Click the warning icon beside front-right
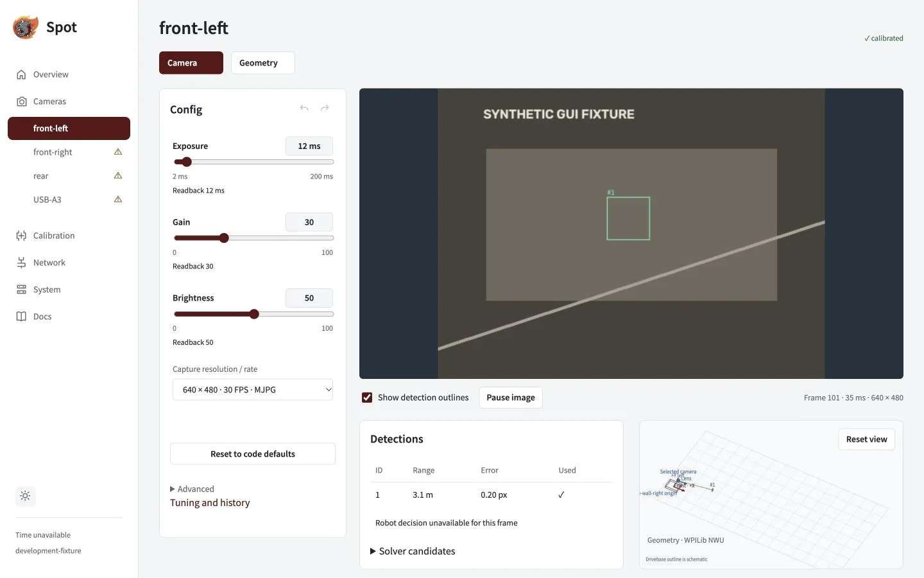 (x=118, y=152)
